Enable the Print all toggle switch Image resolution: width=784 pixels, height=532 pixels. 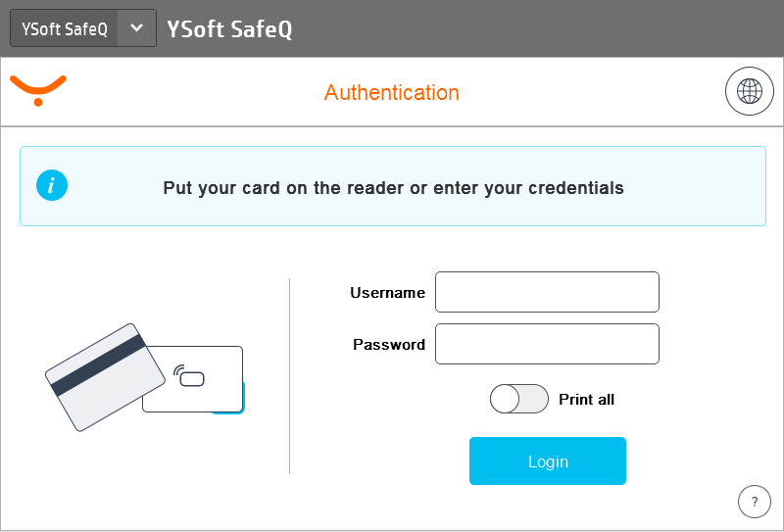518,399
